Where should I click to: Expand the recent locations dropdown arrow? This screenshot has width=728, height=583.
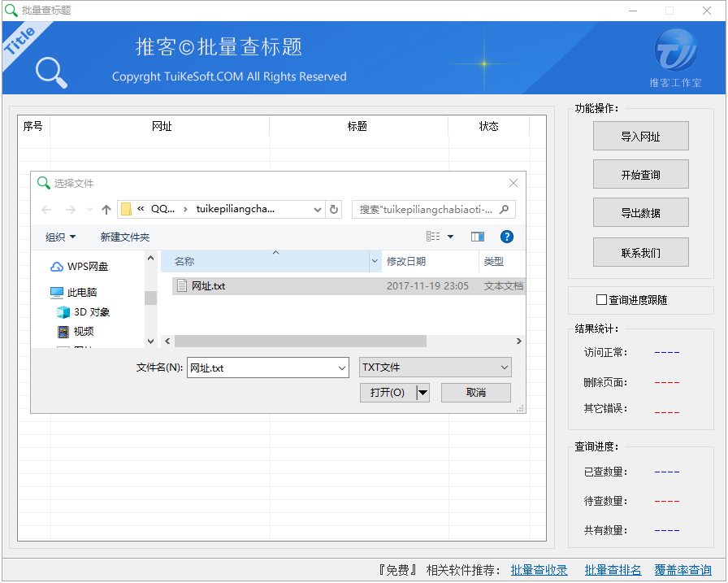[89, 210]
